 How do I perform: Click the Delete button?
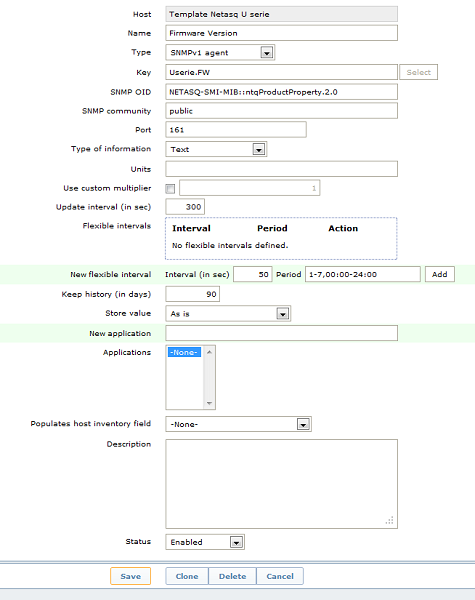232,576
